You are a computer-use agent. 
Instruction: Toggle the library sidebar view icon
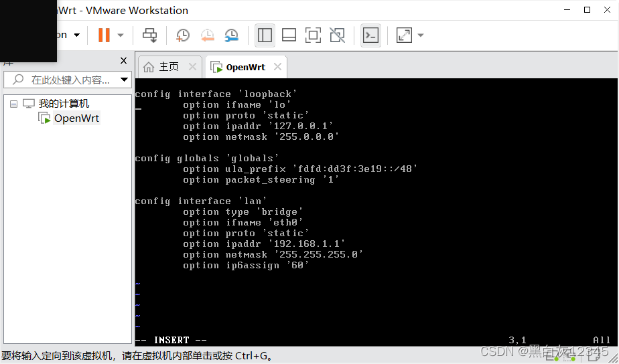click(265, 35)
